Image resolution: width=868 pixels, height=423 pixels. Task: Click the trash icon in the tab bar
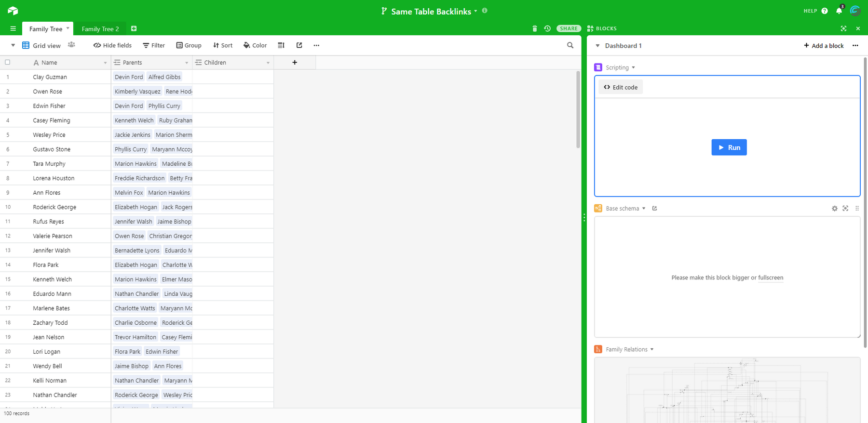click(534, 29)
